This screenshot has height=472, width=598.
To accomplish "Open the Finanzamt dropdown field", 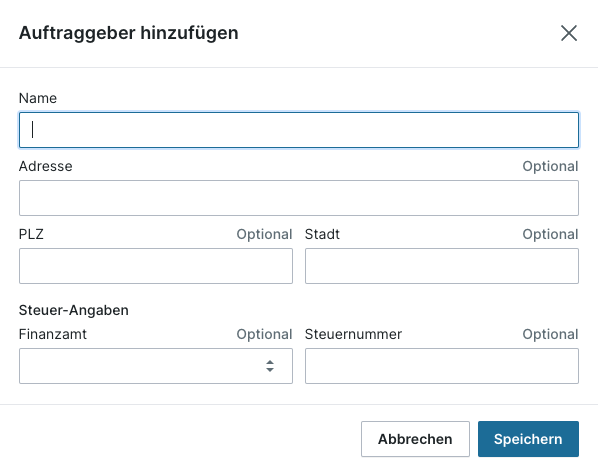I will (156, 366).
